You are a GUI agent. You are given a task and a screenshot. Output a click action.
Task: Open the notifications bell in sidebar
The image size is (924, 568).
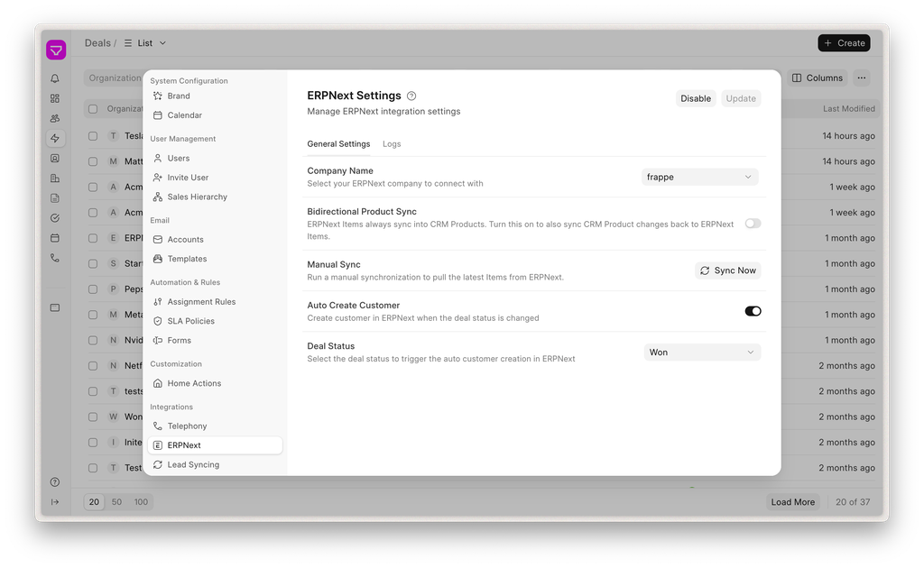point(55,78)
